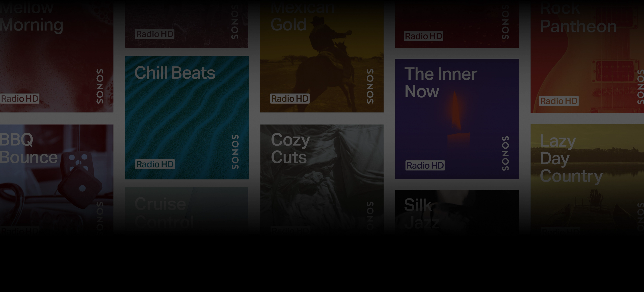Select The Inner Now station tile
The image size is (644, 292).
tap(457, 119)
